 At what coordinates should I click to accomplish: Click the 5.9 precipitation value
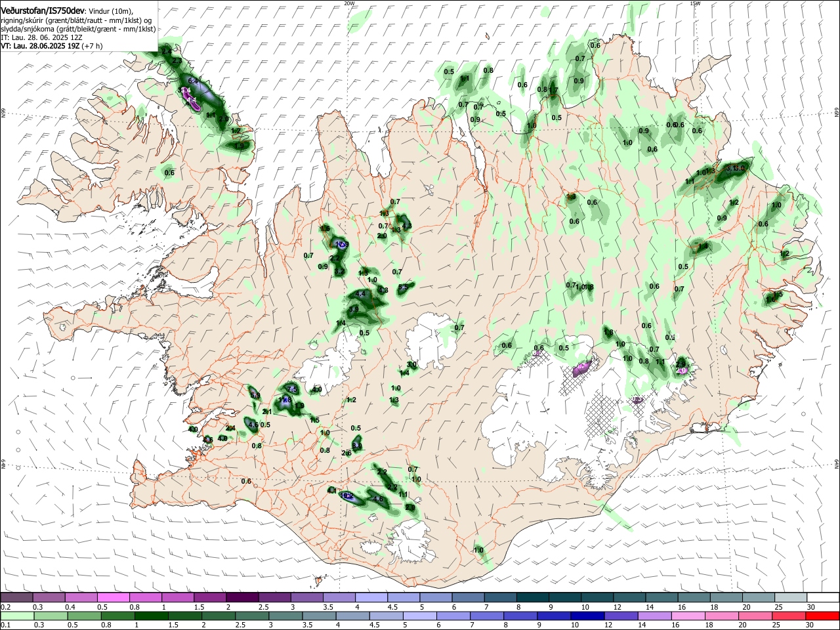pos(255,395)
